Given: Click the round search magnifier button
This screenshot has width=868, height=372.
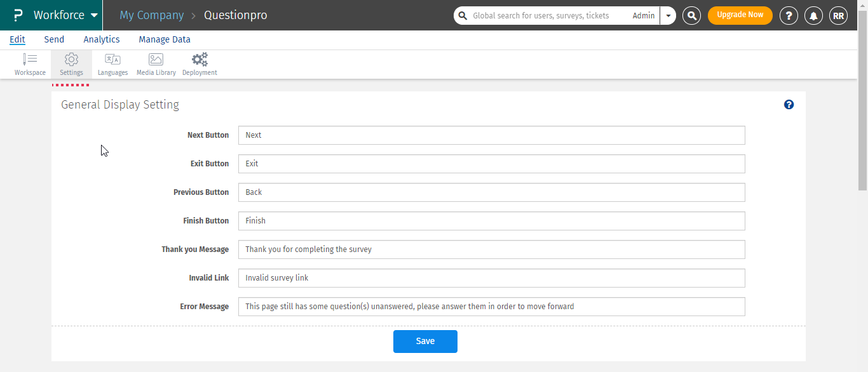Looking at the screenshot, I should [x=691, y=16].
